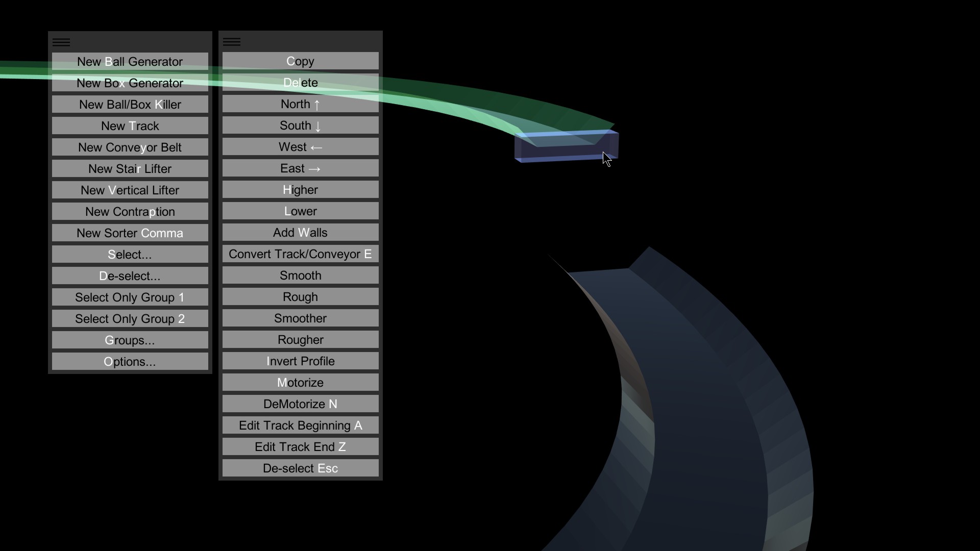Viewport: 980px width, 551px height.
Task: Add a New Ball/Box Killer
Action: click(130, 105)
